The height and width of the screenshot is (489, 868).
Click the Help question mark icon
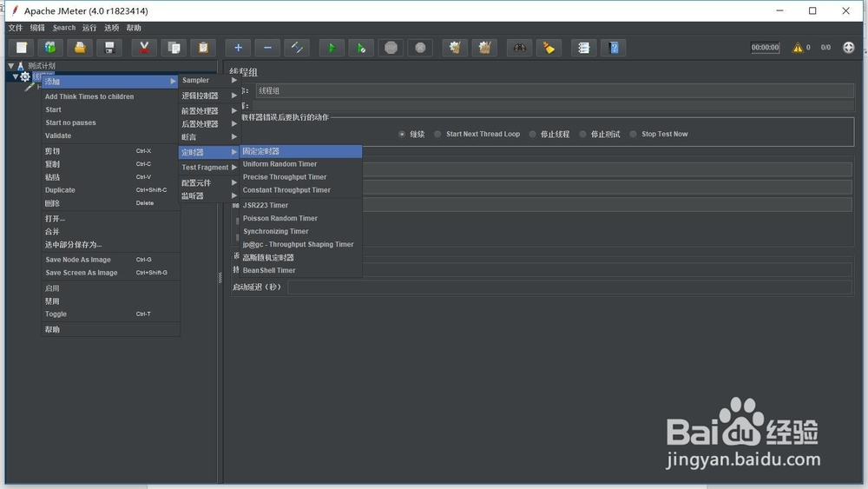coord(614,48)
